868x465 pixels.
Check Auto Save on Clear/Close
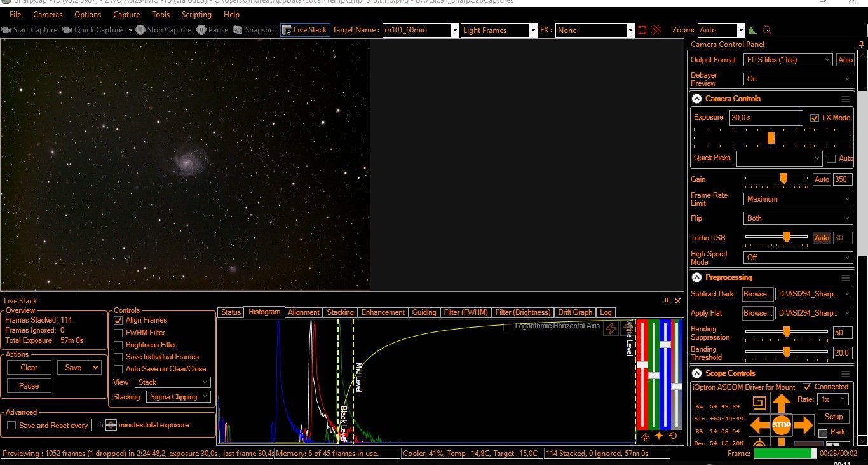(118, 369)
